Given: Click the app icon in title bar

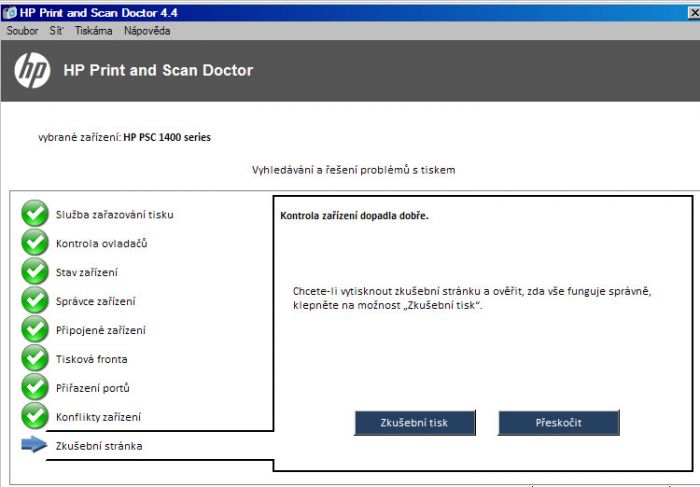Looking at the screenshot, I should pyautogui.click(x=9, y=13).
